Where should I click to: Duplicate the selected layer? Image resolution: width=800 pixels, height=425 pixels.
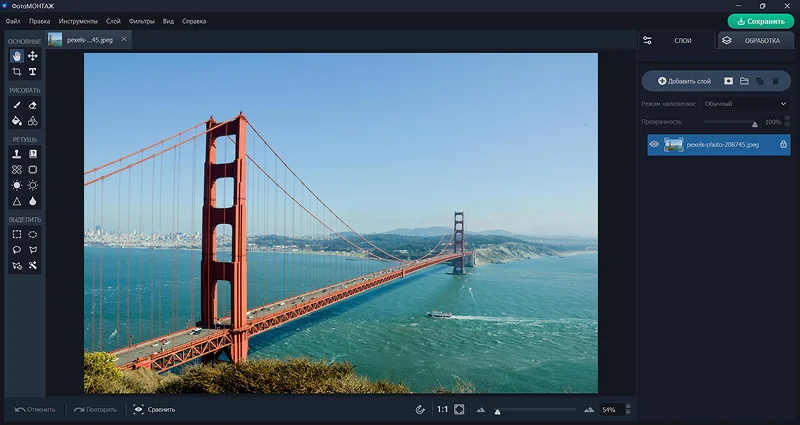coord(760,81)
